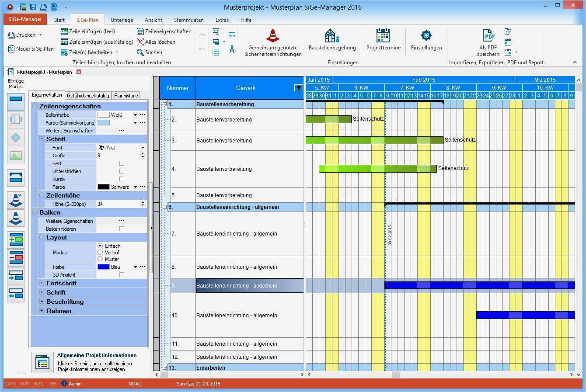Click the traffic cone safety facilities icon
Image resolution: width=586 pixels, height=392 pixels.
pyautogui.click(x=273, y=36)
